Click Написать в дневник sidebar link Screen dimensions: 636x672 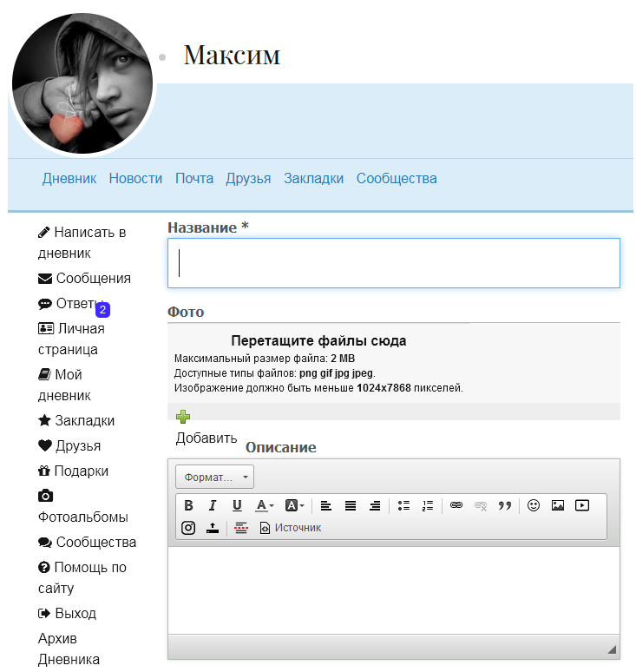tap(82, 242)
